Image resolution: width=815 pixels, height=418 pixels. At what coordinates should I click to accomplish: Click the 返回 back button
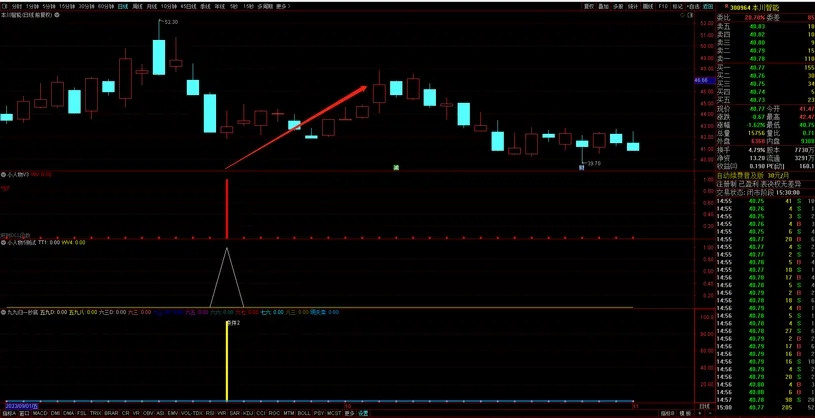[708, 6]
